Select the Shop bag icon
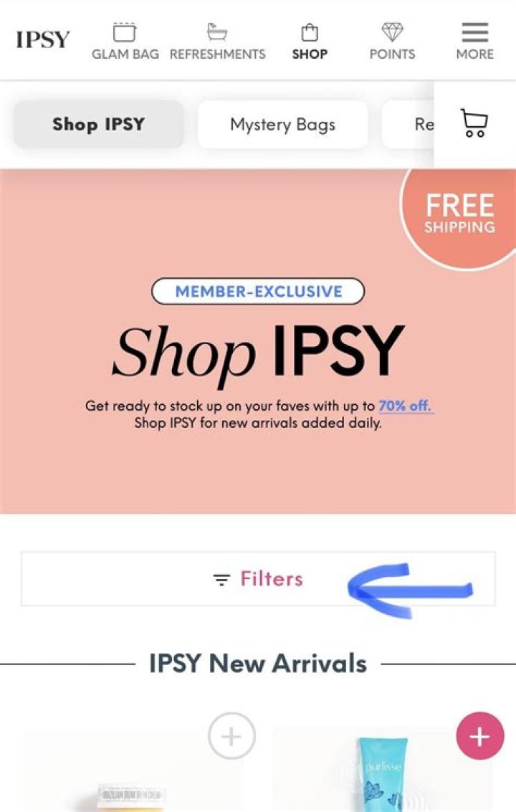516x812 pixels. click(x=310, y=32)
